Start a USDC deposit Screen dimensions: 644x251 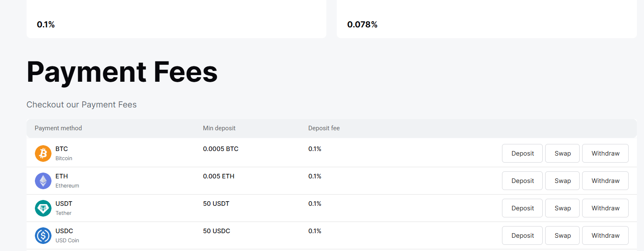pos(522,236)
